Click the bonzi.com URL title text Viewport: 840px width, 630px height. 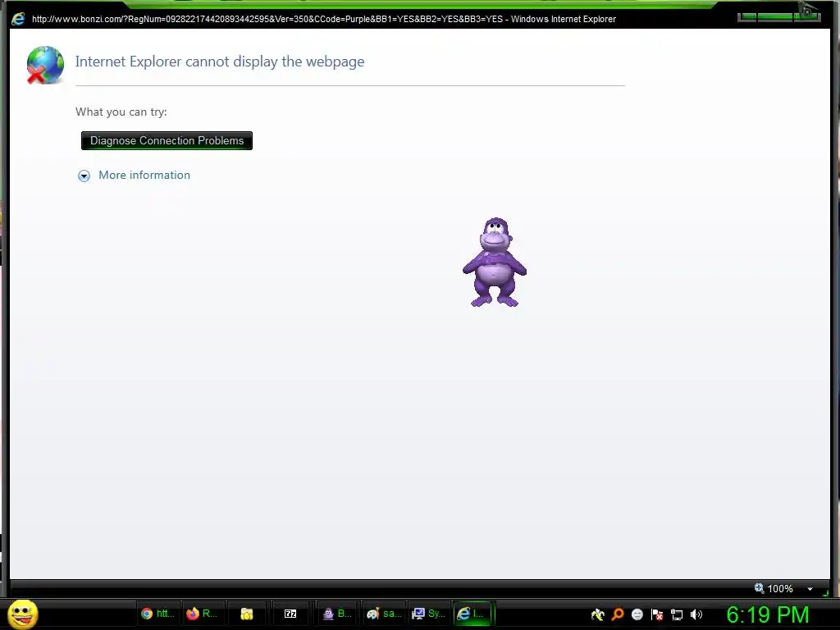point(324,20)
